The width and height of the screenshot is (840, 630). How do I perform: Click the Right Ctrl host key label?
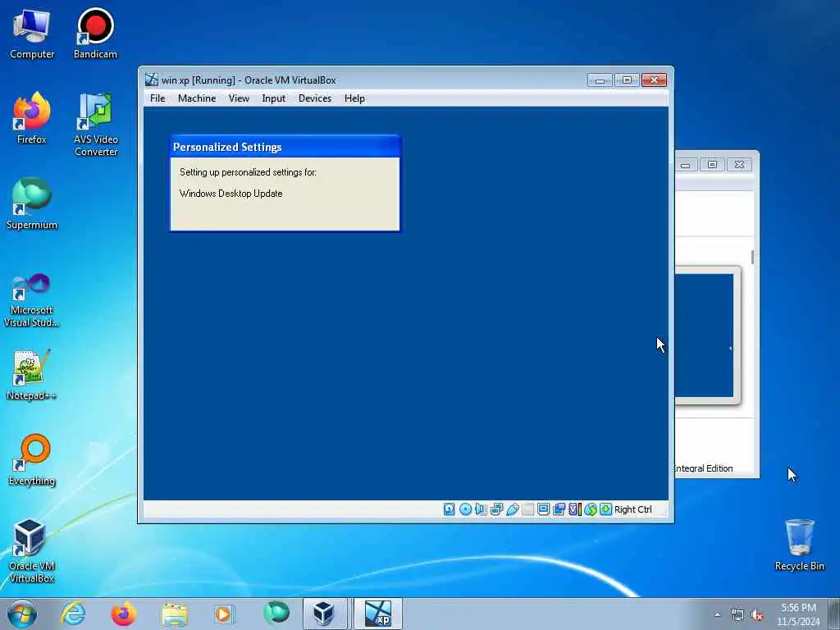[632, 509]
